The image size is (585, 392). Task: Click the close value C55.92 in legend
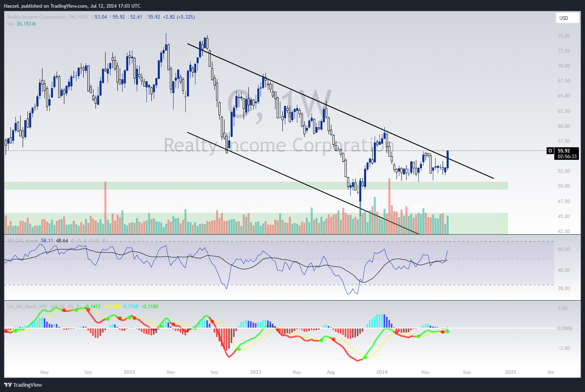click(x=153, y=17)
